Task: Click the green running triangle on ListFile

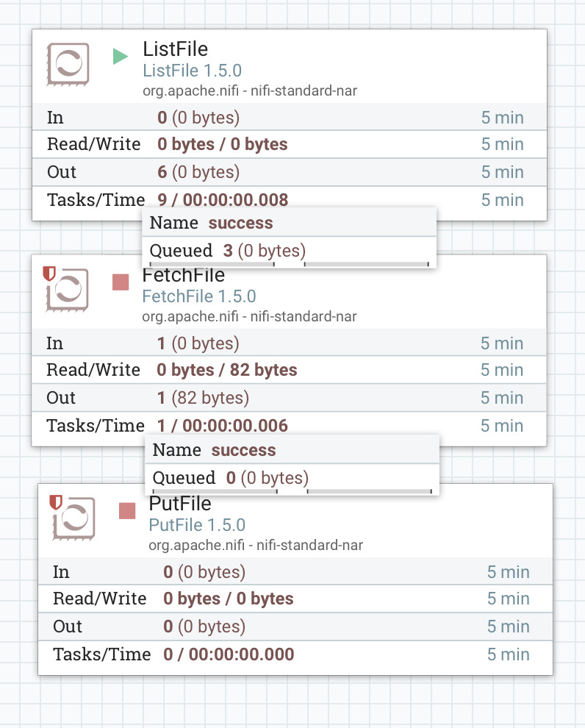Action: click(x=119, y=56)
